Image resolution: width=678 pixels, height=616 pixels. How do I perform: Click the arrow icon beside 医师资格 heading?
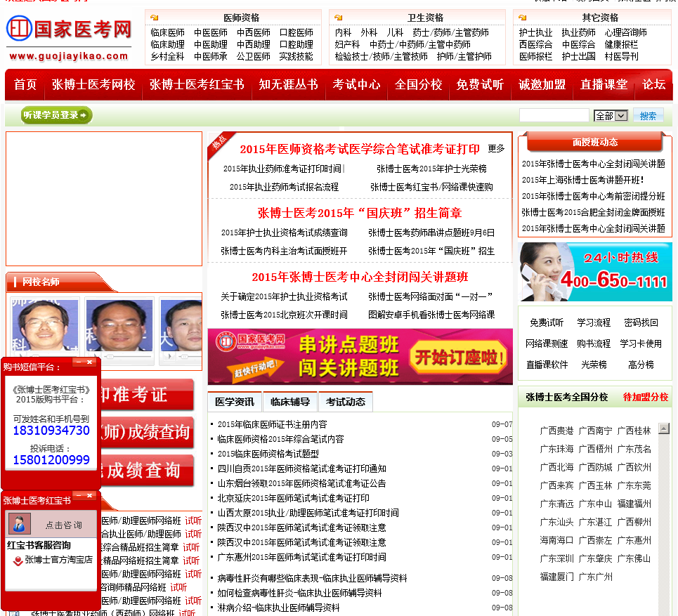point(154,18)
